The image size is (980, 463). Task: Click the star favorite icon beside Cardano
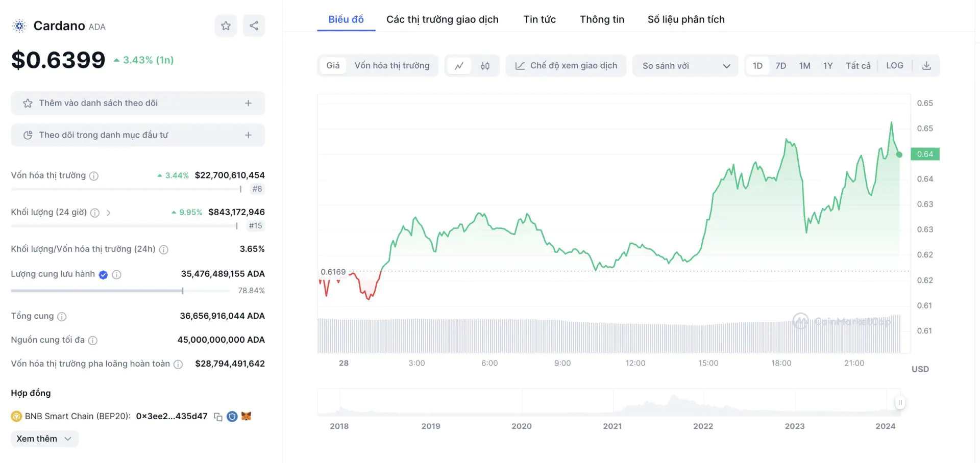point(226,25)
